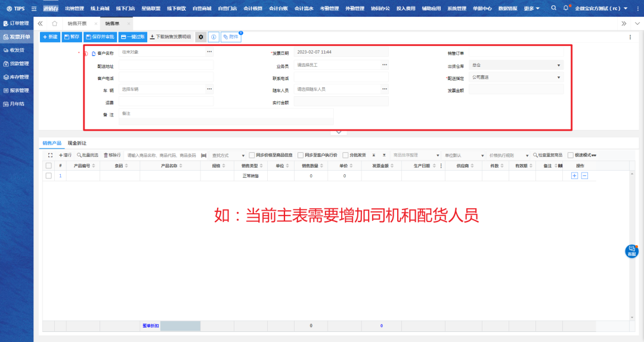Click the search magnifier in the top bar
Image resolution: width=644 pixels, height=342 pixels.
point(553,8)
